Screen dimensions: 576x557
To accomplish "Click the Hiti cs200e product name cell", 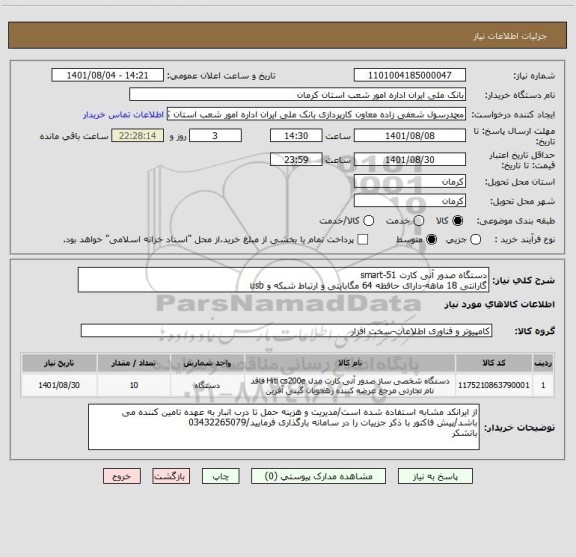I will click(x=350, y=385).
